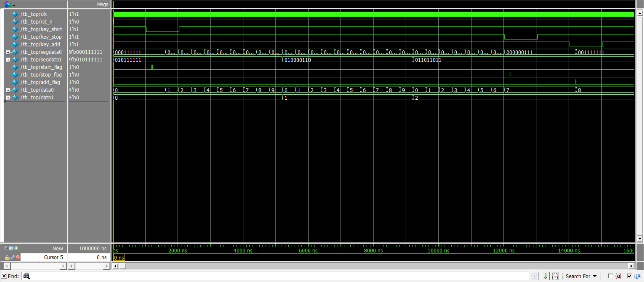
Task: Click the waveform horizontal scrollbar thumb
Action: tap(122, 266)
